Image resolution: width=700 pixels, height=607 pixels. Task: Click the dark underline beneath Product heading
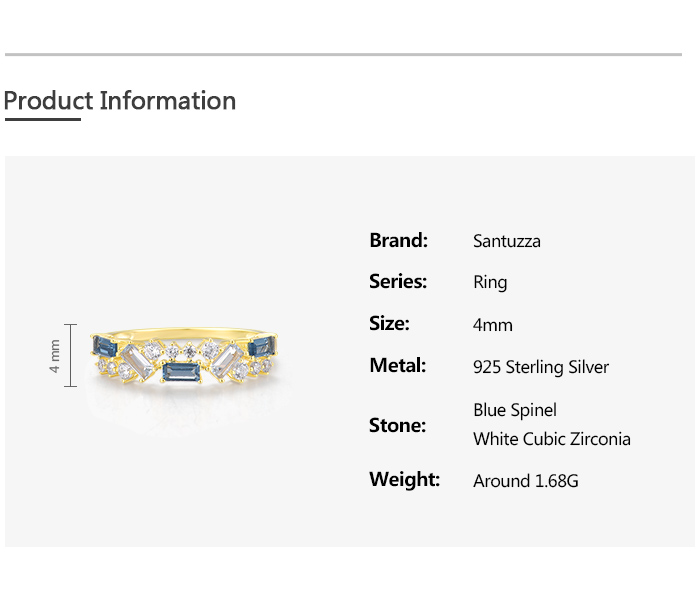42,119
